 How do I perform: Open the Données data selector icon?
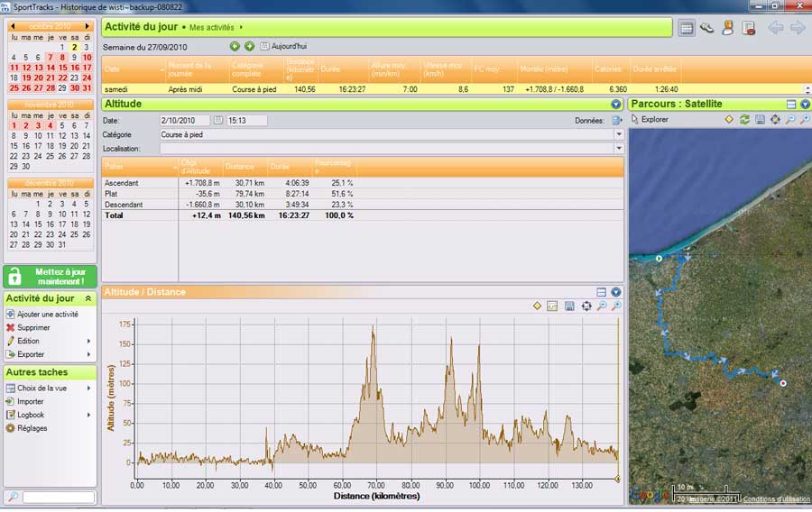(617, 121)
